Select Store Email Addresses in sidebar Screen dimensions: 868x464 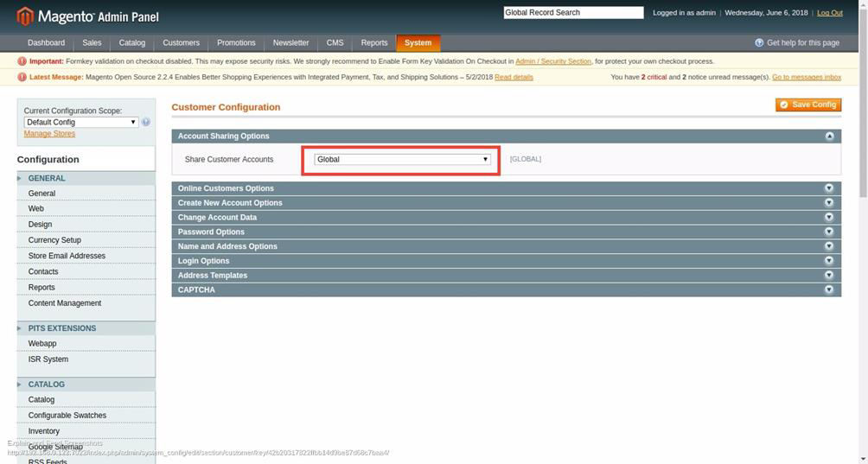click(x=67, y=256)
